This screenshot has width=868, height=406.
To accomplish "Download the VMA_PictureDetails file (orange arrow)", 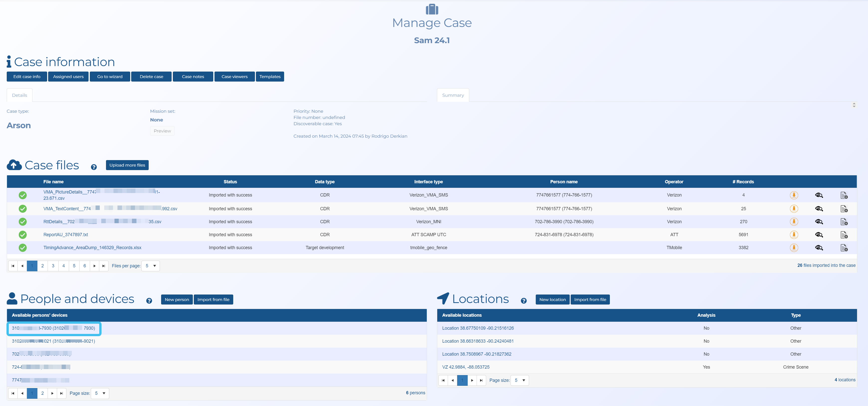I will click(x=793, y=195).
